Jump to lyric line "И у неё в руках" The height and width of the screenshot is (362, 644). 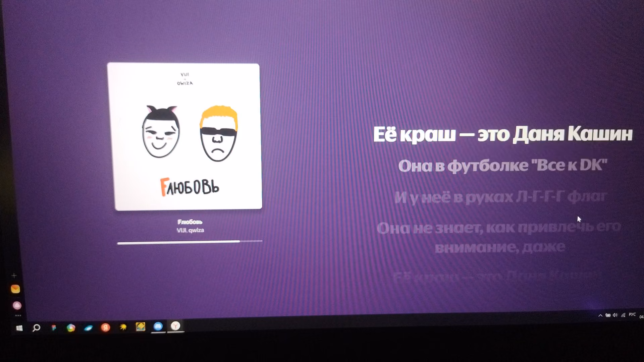pyautogui.click(x=501, y=197)
